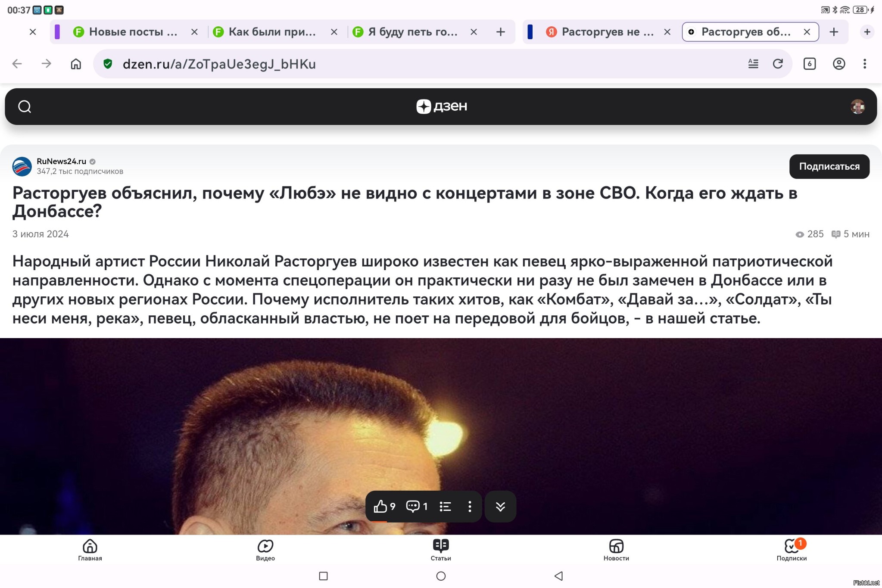Click the Dzen logo in header
This screenshot has height=588, width=882.
(441, 106)
